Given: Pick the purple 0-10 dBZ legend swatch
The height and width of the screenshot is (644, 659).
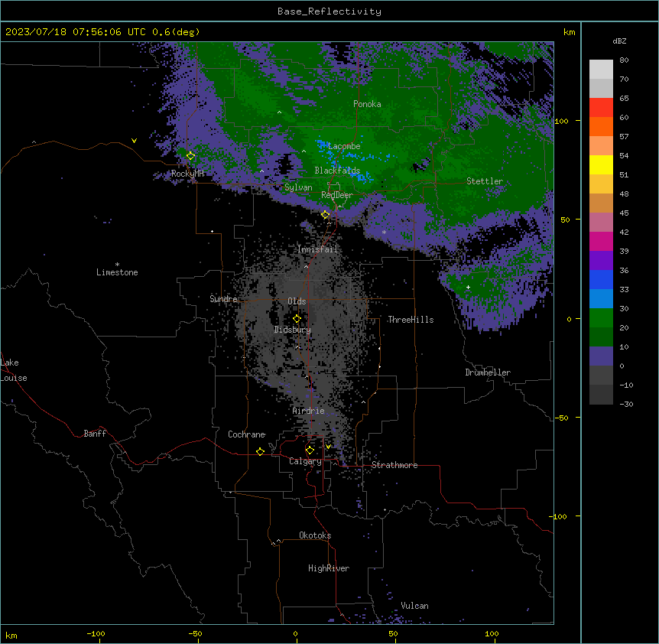Looking at the screenshot, I should (x=601, y=356).
